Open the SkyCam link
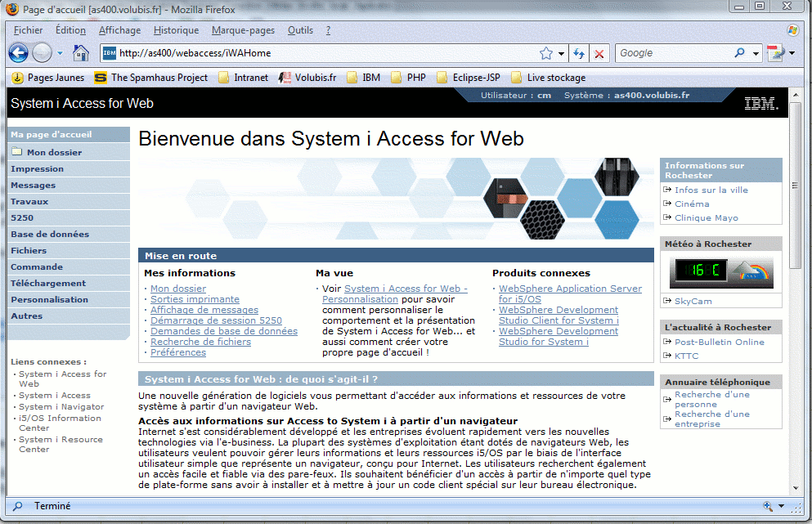Screen dimensions: 812x524 tap(693, 302)
